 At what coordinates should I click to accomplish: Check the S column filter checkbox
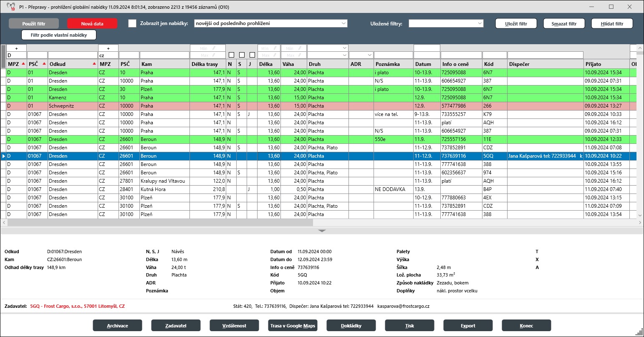click(x=242, y=55)
